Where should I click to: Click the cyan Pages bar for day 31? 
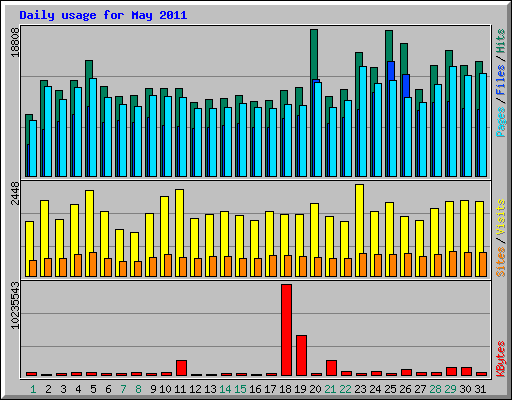483,125
